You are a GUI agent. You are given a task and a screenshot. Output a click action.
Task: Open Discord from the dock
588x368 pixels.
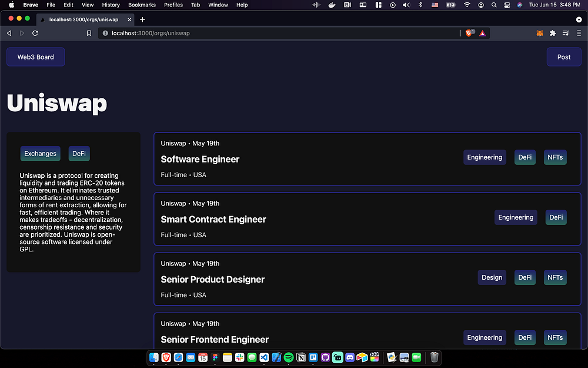tap(350, 357)
